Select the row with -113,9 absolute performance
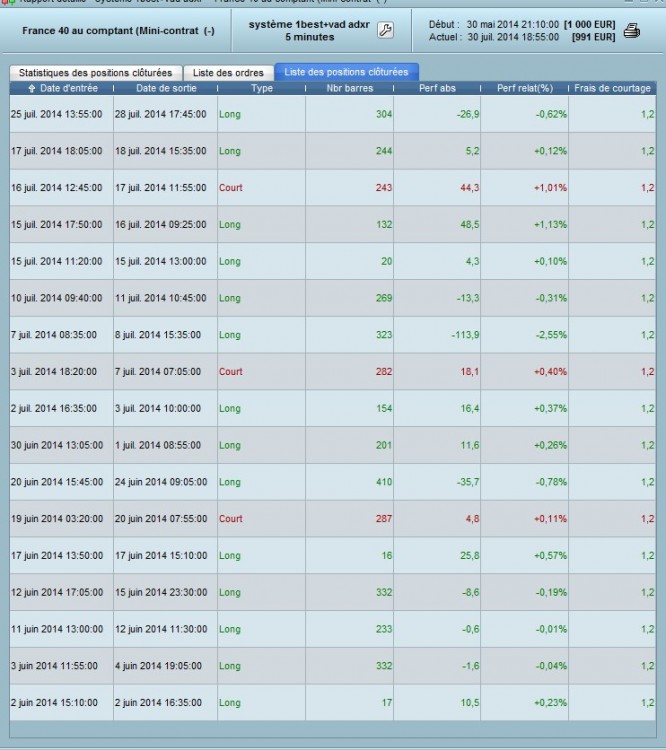The image size is (666, 750). click(x=333, y=335)
